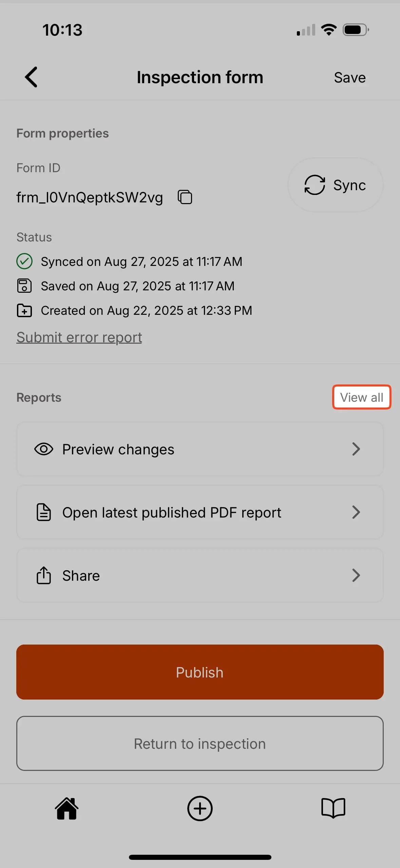Tap Save in the top right corner
The image size is (400, 868).
[349, 77]
